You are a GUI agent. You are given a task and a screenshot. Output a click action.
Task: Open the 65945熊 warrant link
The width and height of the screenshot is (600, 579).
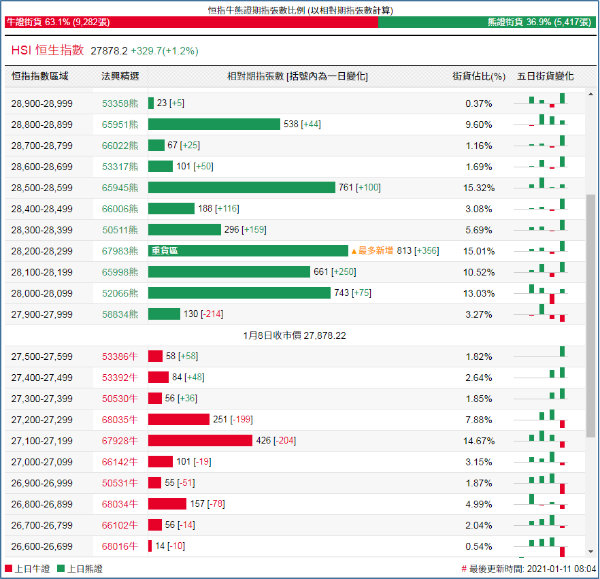[120, 188]
